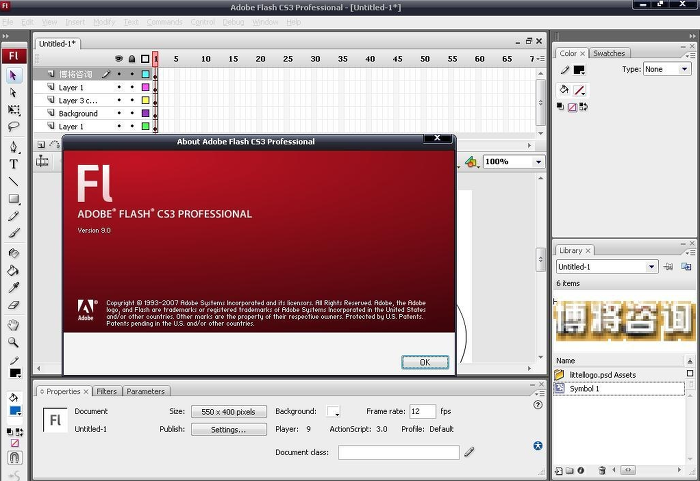Open the color Type dropdown
700x481 pixels.
pos(667,69)
